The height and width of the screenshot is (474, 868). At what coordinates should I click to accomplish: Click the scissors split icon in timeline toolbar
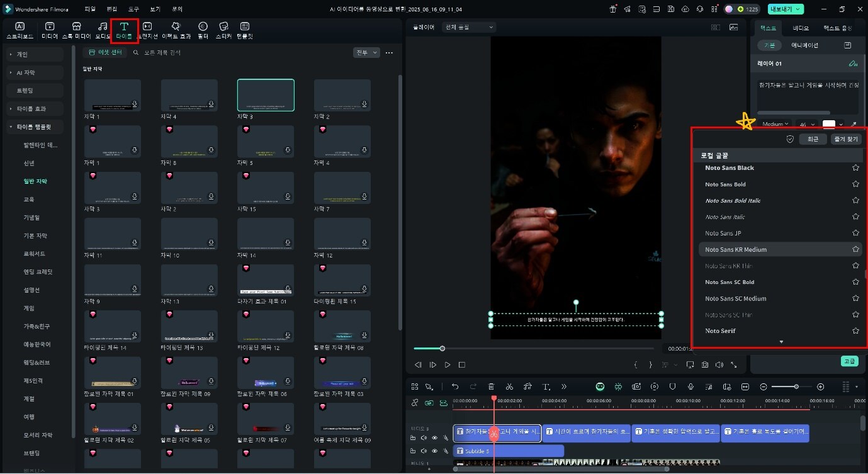[509, 387]
